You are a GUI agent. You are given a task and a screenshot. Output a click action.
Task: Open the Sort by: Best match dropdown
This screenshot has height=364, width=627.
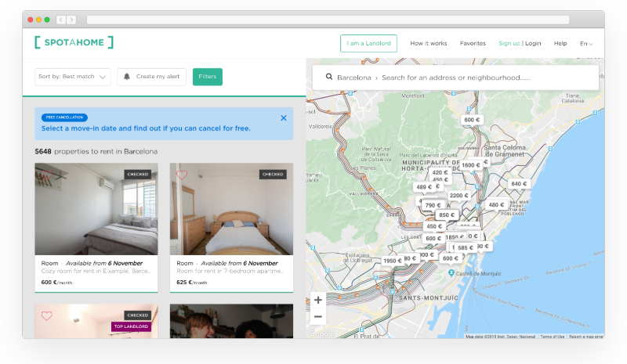coord(72,77)
